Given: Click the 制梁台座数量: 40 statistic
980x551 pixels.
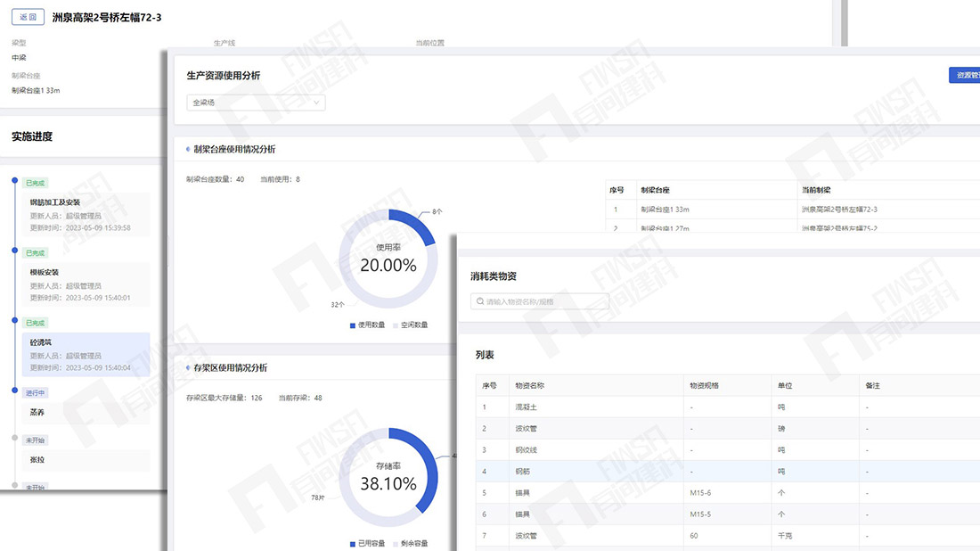Looking at the screenshot, I should 215,179.
